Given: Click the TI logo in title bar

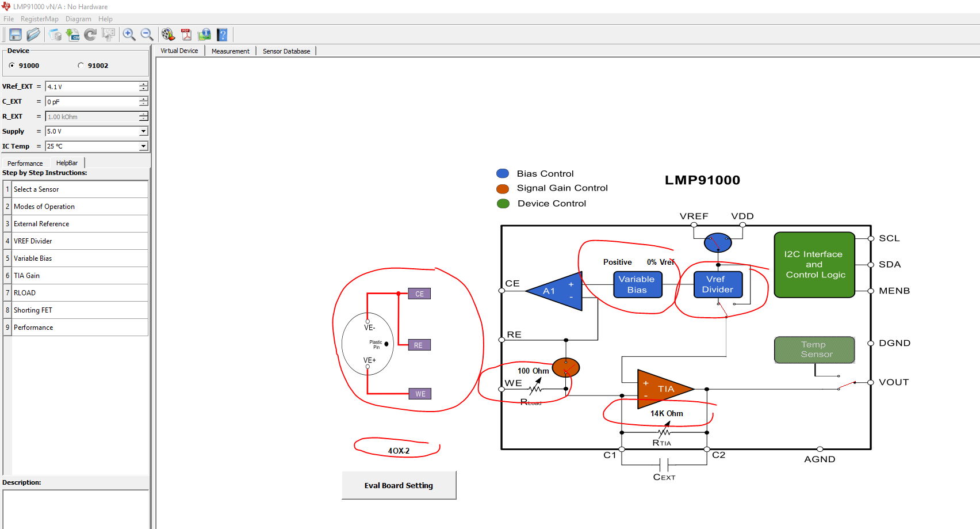Looking at the screenshot, I should (x=6, y=6).
